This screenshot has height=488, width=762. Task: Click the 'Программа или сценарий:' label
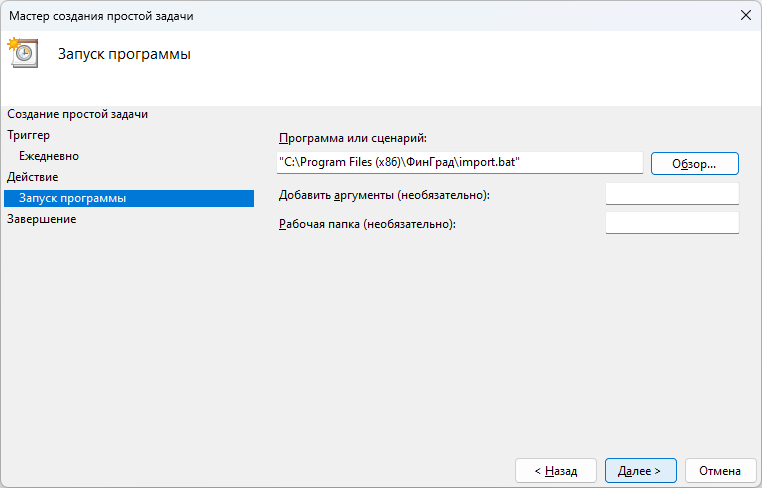(x=354, y=138)
